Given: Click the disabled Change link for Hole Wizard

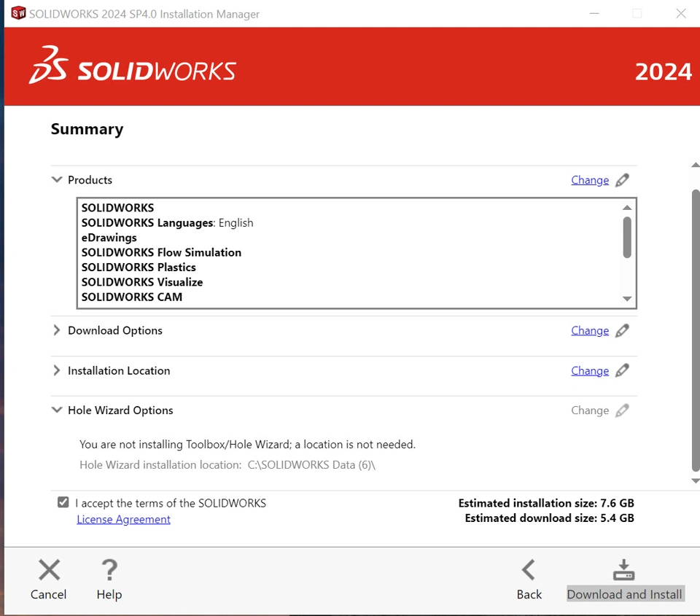Looking at the screenshot, I should 590,410.
